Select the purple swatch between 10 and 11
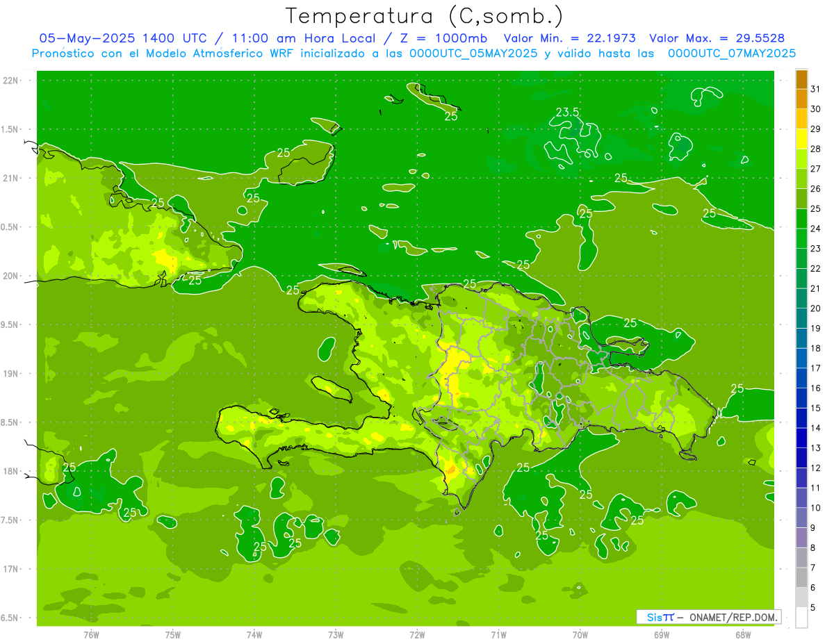 (x=801, y=497)
